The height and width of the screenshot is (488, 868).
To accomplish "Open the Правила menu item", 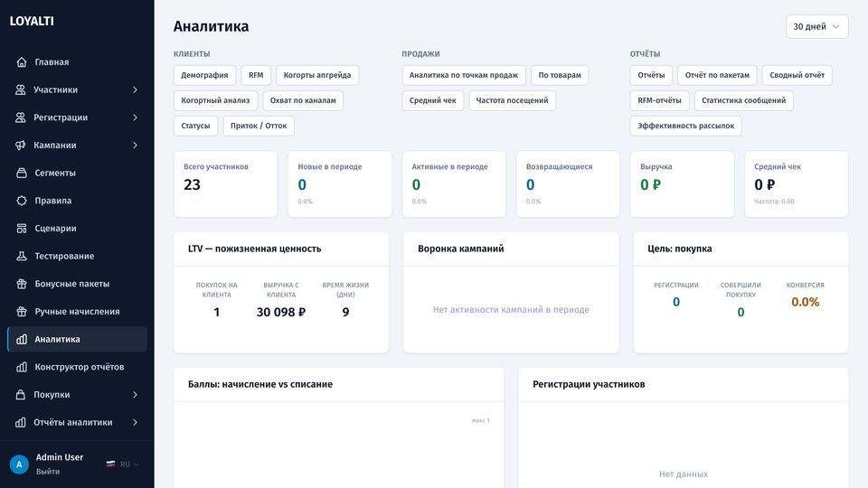I will coord(77,201).
